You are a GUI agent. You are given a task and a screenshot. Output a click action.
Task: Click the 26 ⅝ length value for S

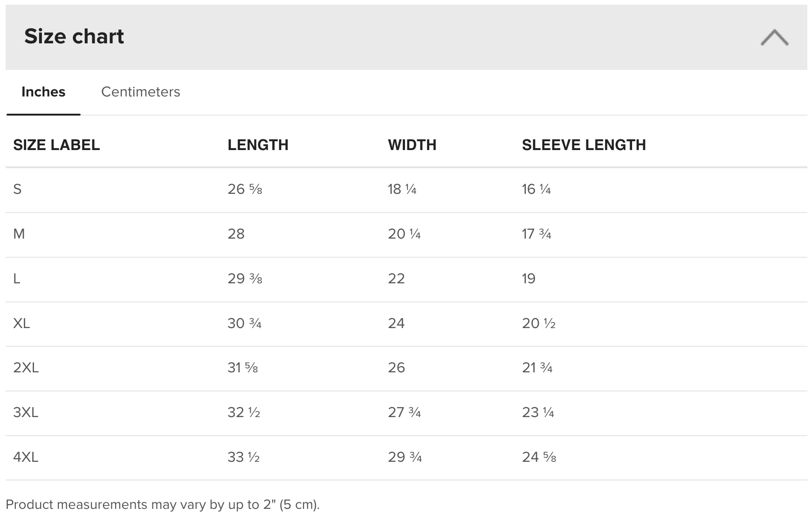point(245,189)
